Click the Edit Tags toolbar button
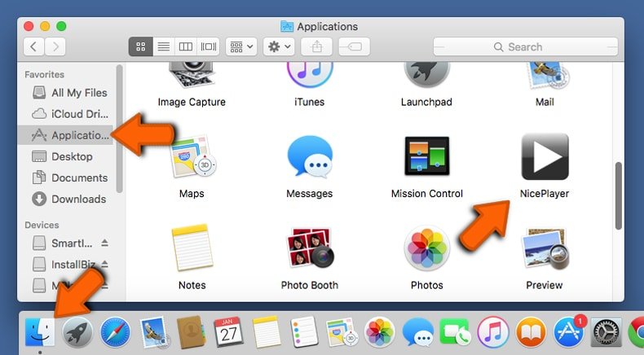 pyautogui.click(x=354, y=46)
